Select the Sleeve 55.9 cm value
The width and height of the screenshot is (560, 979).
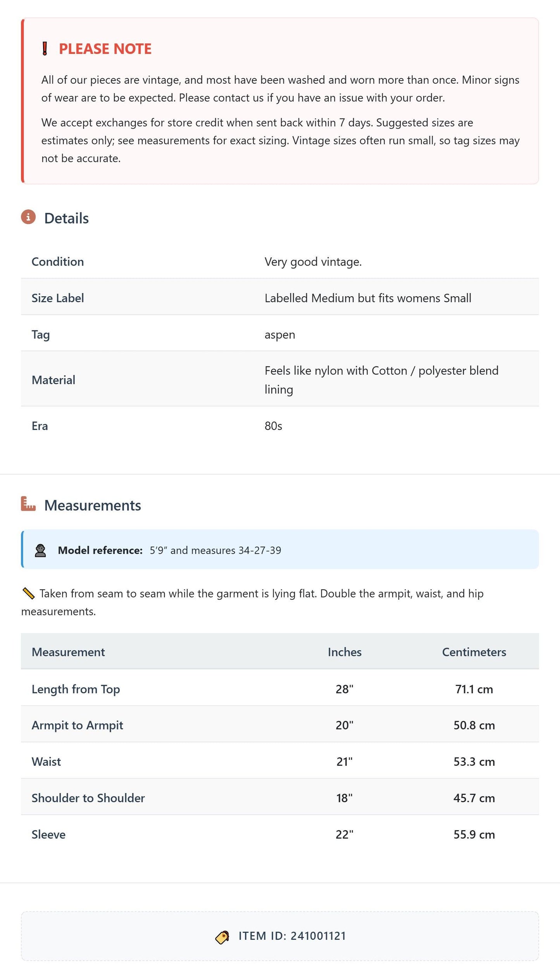(x=474, y=834)
